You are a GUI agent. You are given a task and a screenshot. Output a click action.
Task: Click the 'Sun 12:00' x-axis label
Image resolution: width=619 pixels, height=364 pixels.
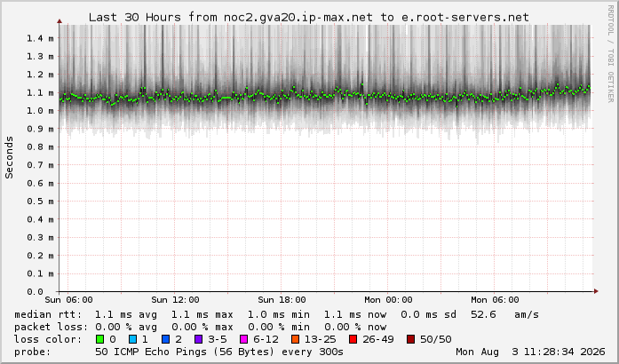tap(175, 300)
